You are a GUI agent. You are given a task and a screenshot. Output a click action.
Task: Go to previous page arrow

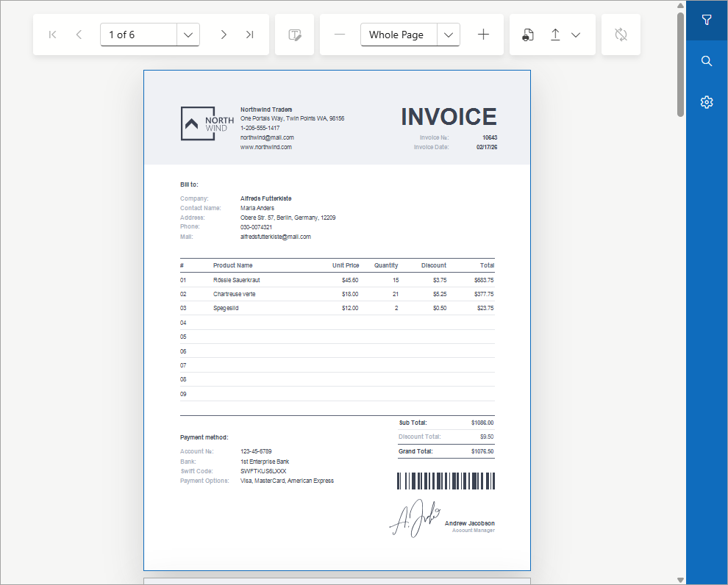[79, 35]
